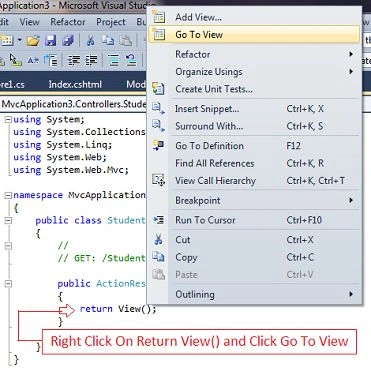Viewport: 371px width, 375px height.
Task: Click Add New Item toolbar icon
Action: pos(7,41)
